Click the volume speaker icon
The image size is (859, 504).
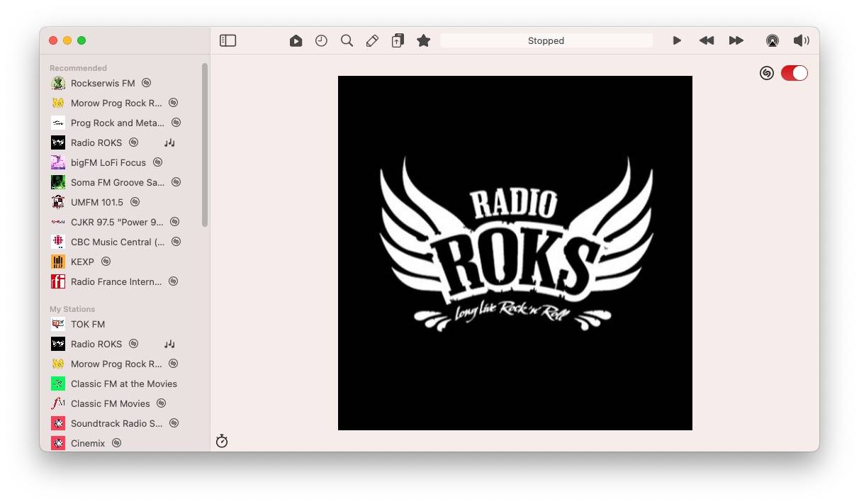click(x=802, y=41)
